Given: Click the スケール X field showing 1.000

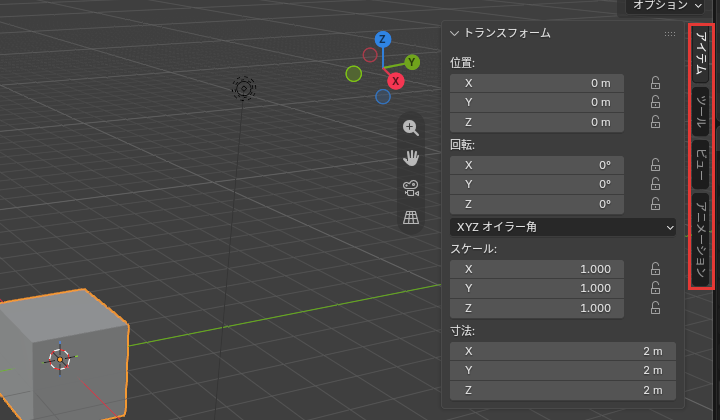Looking at the screenshot, I should pos(537,269).
